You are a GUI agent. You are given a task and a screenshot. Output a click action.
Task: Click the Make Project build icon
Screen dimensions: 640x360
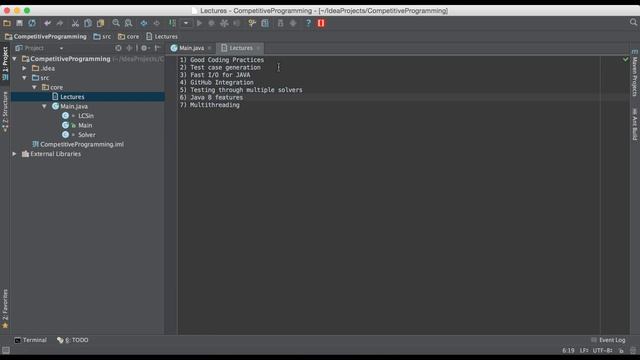(172, 23)
